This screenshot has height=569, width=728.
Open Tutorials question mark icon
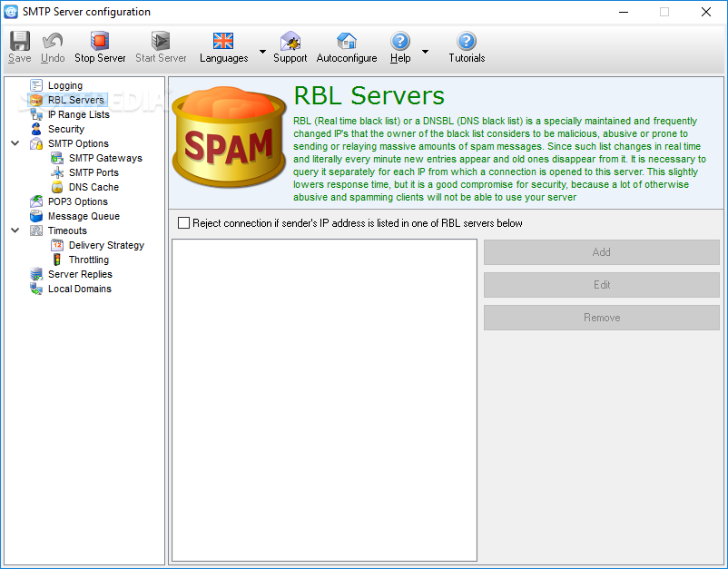(467, 41)
